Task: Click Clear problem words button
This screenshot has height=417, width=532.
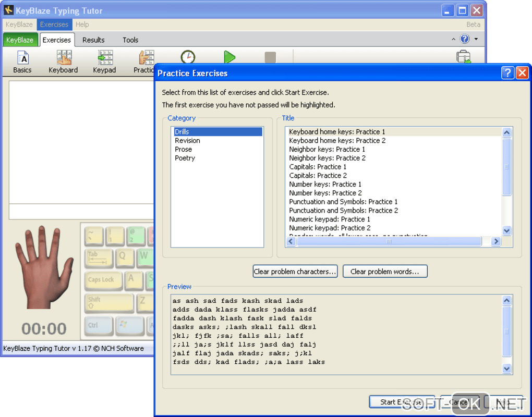Action: [385, 271]
